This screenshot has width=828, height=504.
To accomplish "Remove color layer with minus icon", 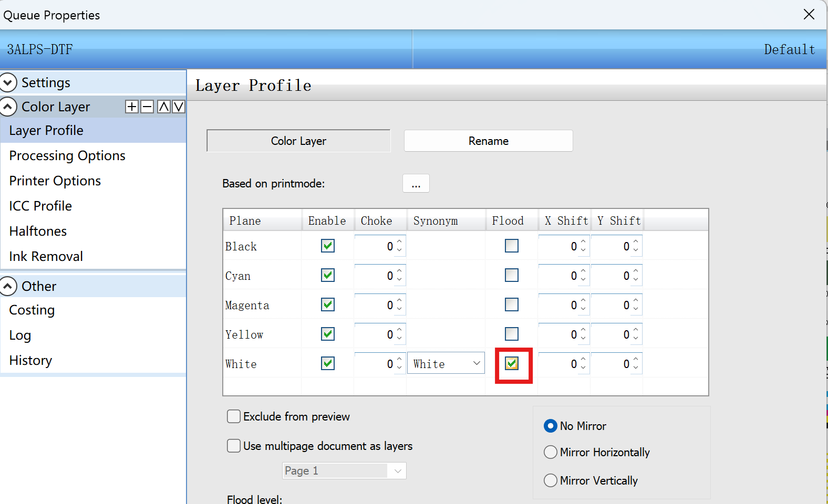I will (x=147, y=107).
